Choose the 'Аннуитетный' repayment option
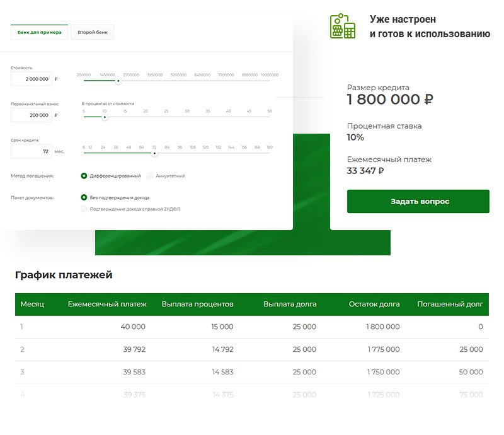 coord(150,176)
